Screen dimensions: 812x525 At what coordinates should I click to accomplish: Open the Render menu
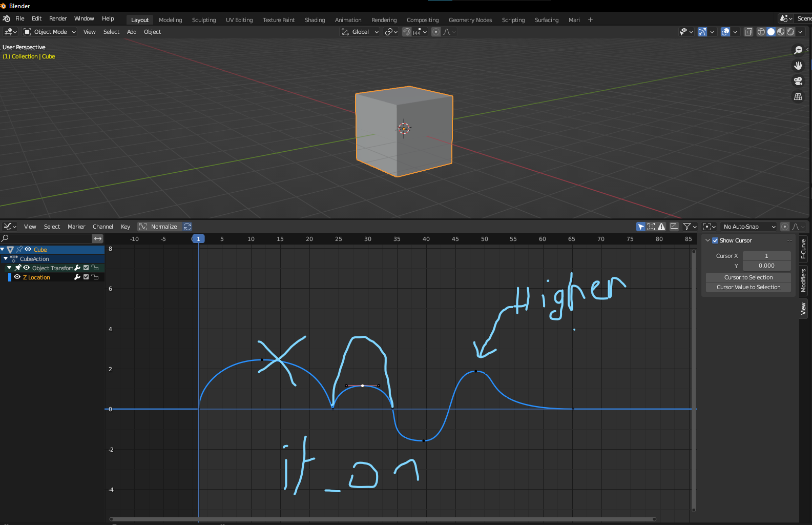tap(58, 18)
